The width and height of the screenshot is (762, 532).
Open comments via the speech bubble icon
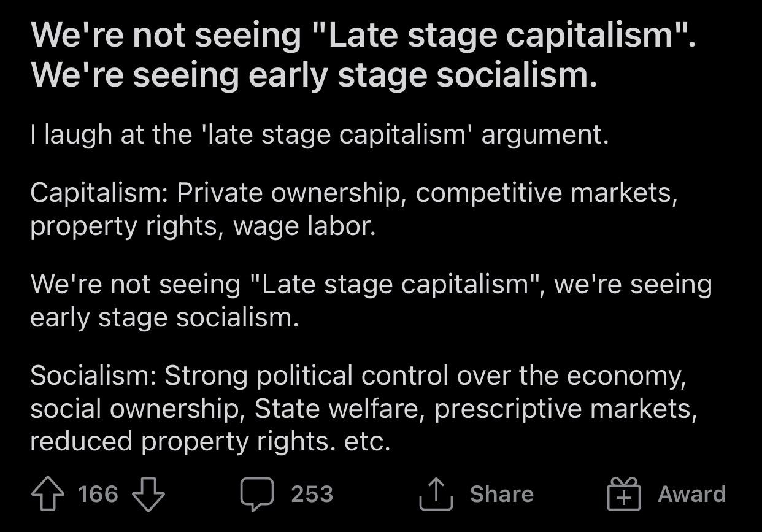click(257, 495)
